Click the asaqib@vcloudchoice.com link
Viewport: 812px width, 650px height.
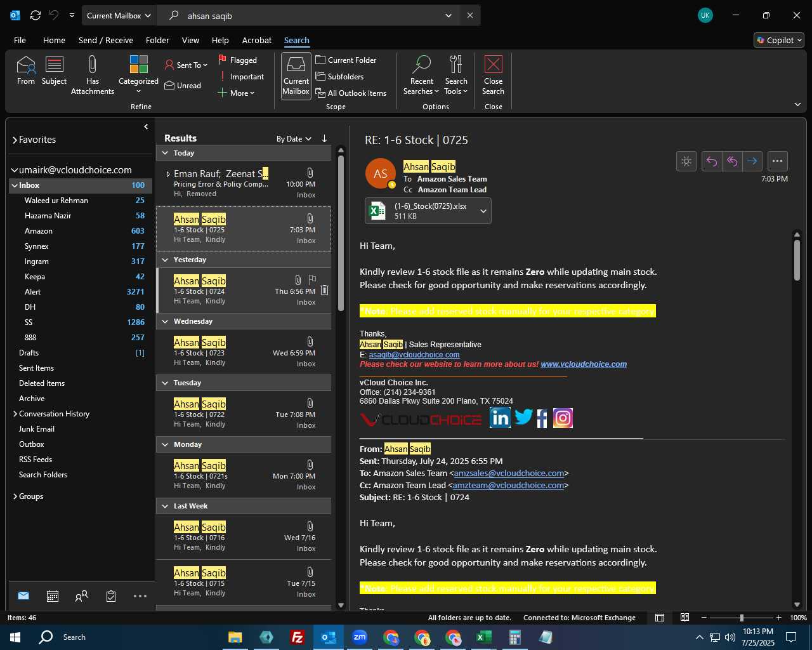pos(414,355)
